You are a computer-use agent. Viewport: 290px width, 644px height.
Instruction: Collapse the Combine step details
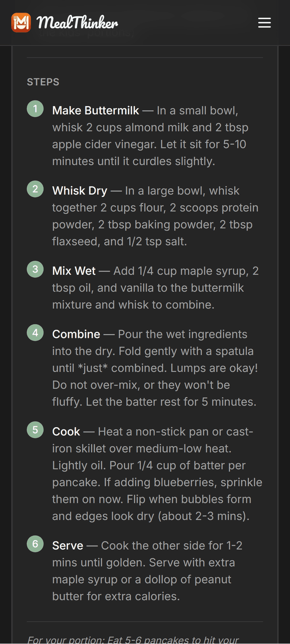[x=76, y=334]
